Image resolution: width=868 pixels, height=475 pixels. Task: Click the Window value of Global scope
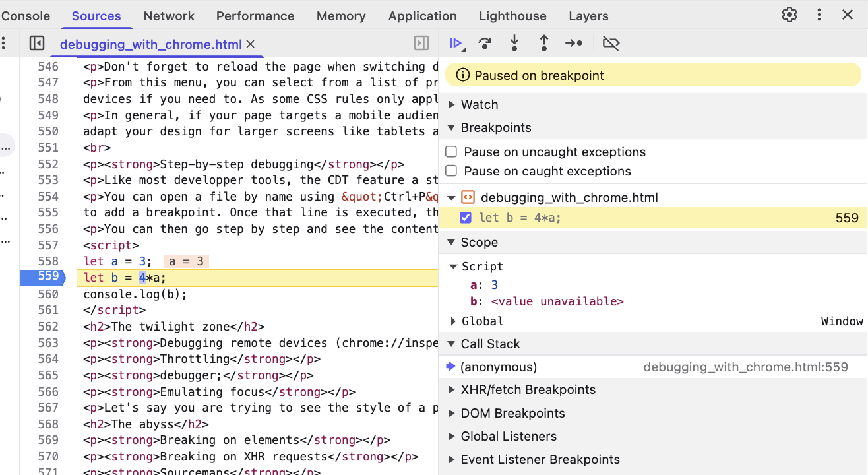(x=842, y=321)
